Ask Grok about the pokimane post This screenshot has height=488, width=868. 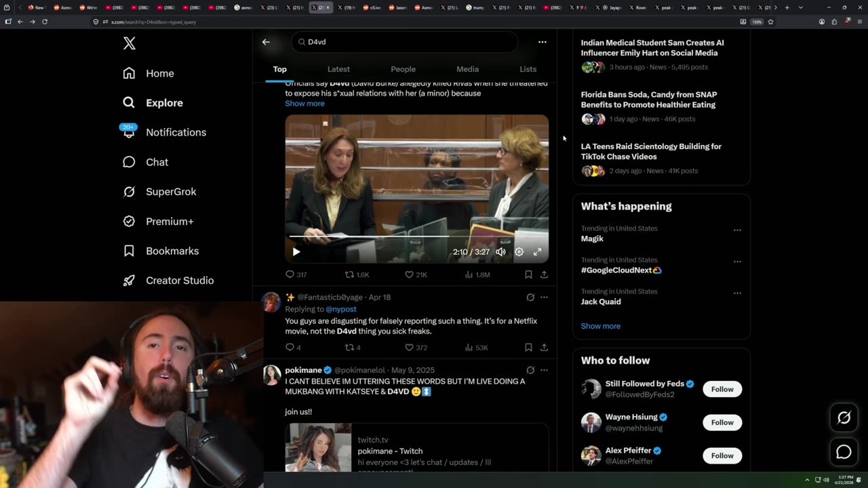(530, 370)
